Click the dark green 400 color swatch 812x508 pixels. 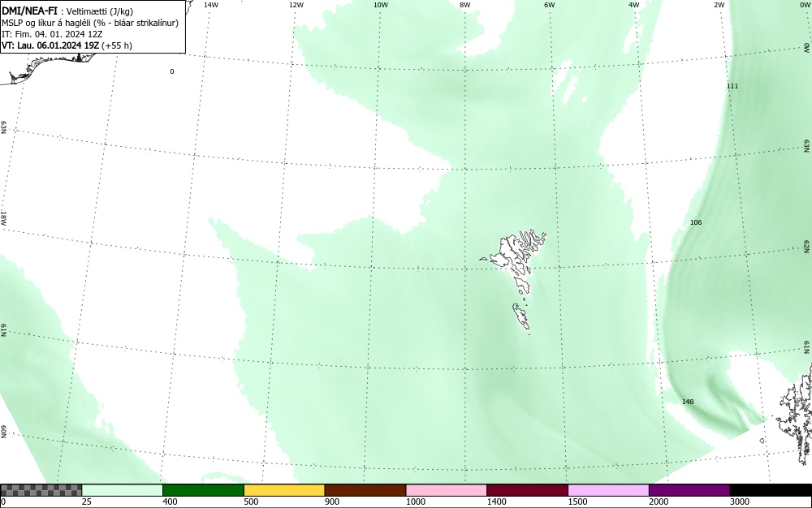(203, 490)
